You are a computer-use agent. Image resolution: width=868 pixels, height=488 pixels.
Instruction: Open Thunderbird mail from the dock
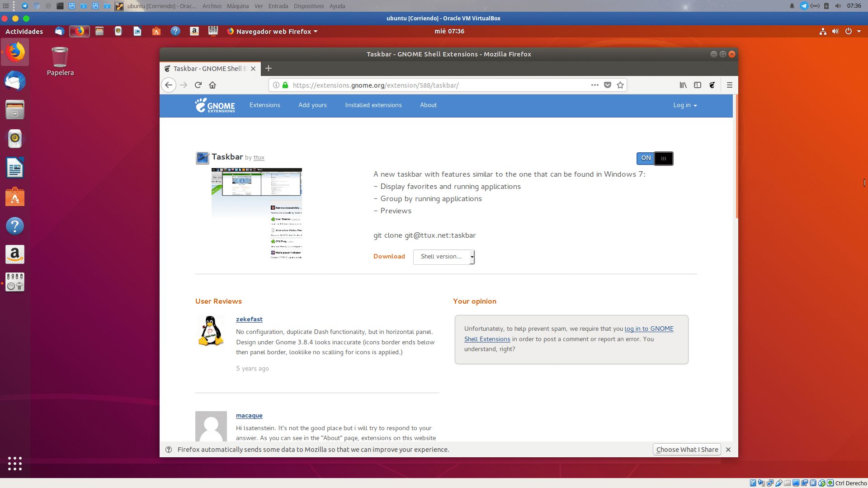click(15, 82)
